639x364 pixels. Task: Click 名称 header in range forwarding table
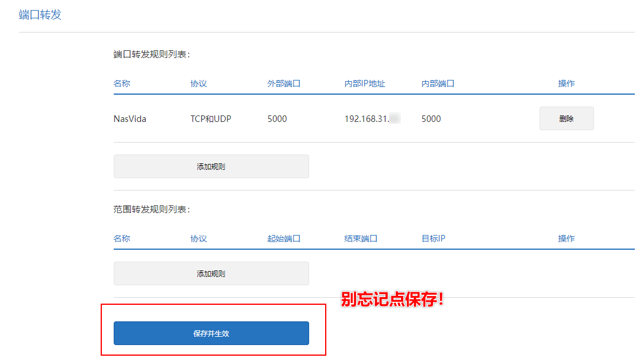[122, 239]
